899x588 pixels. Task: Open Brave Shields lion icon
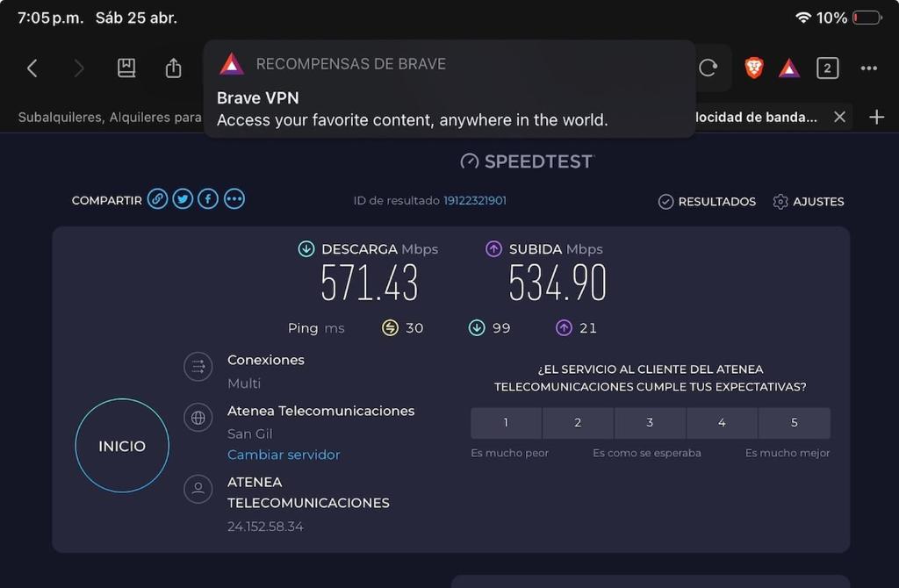click(754, 68)
